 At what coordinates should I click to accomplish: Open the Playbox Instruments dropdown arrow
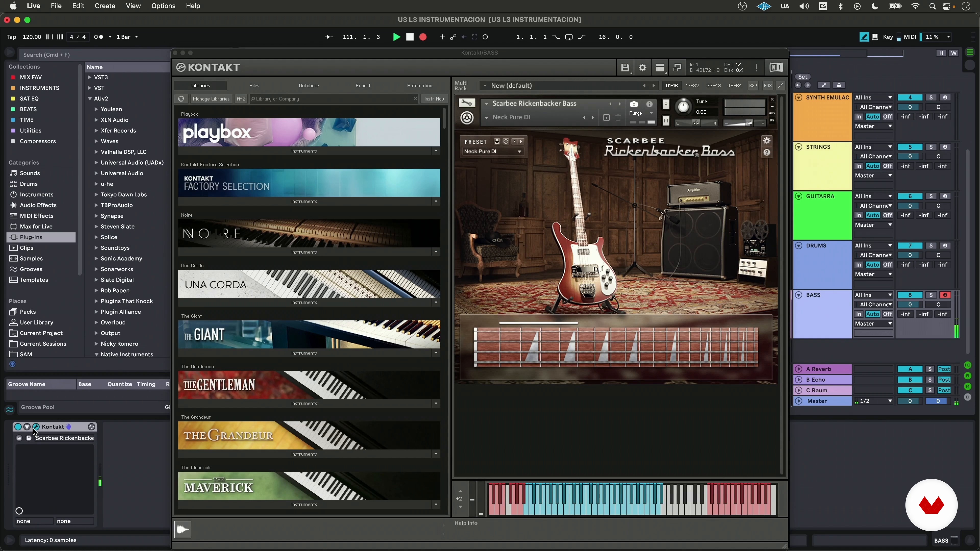[436, 151]
